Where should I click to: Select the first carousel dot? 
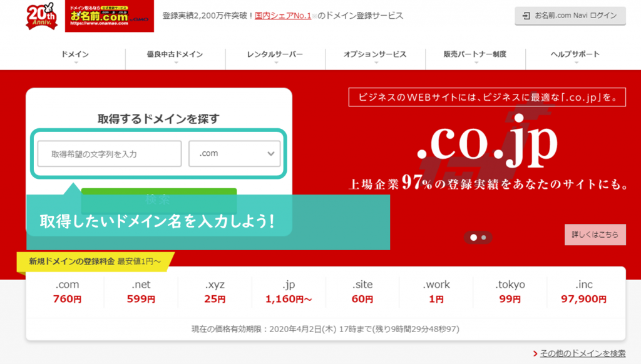click(x=473, y=238)
